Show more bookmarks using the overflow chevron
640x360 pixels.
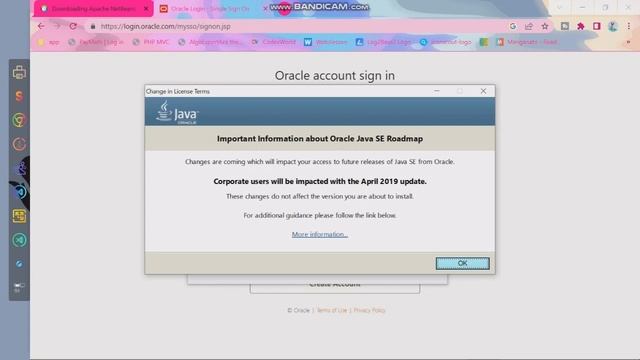coord(628,42)
